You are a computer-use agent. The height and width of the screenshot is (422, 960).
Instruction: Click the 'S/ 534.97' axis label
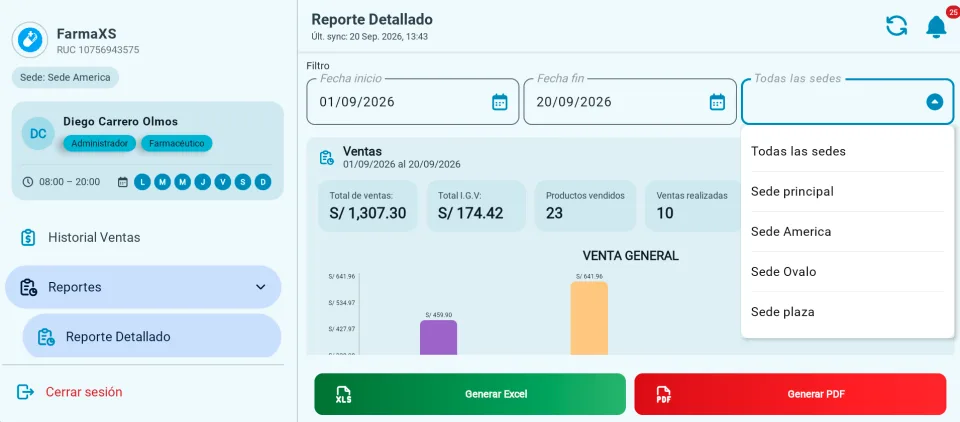tap(342, 303)
